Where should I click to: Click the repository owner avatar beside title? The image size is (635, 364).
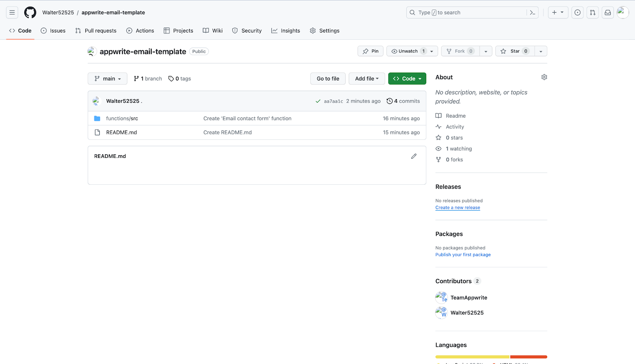[92, 51]
